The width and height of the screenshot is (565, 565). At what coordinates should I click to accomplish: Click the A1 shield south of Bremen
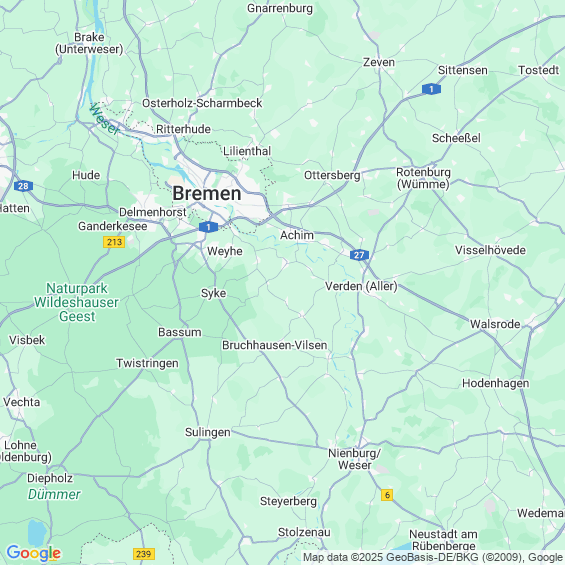pyautogui.click(x=208, y=227)
